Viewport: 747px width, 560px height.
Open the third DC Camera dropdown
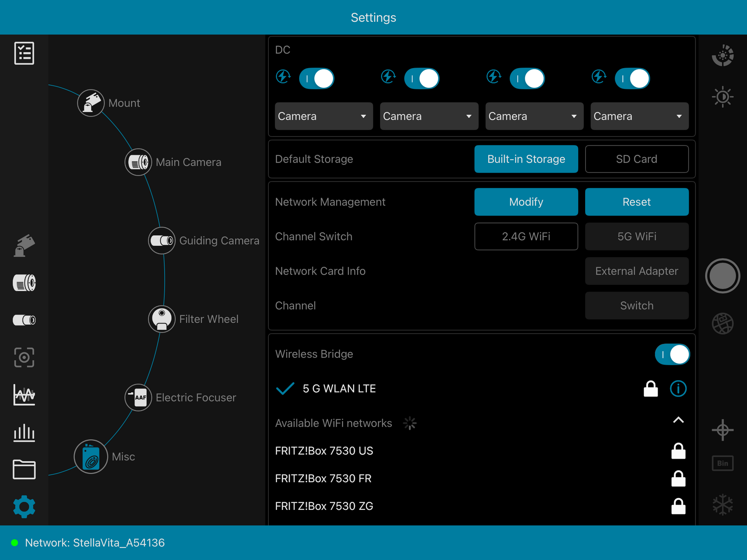534,116
